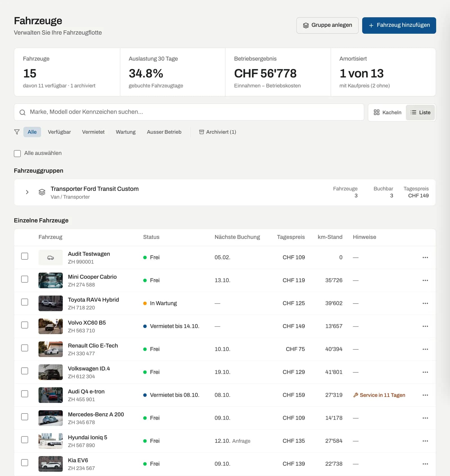
Task: Open more options for Volvo XC60 B5
Action: (425, 326)
